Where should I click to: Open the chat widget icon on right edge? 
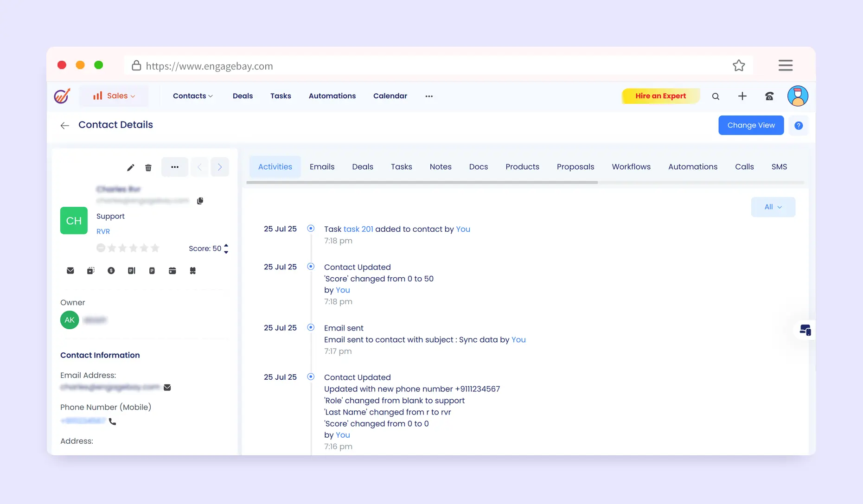pyautogui.click(x=805, y=330)
